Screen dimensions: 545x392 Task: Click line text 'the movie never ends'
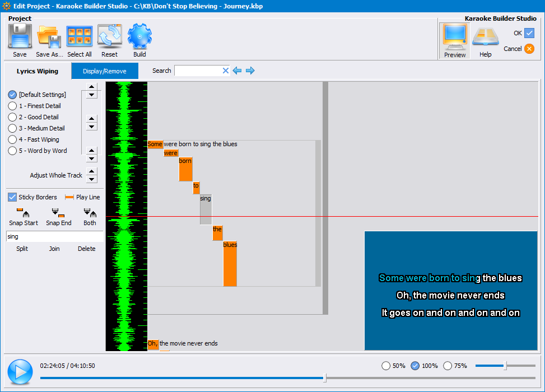188,343
